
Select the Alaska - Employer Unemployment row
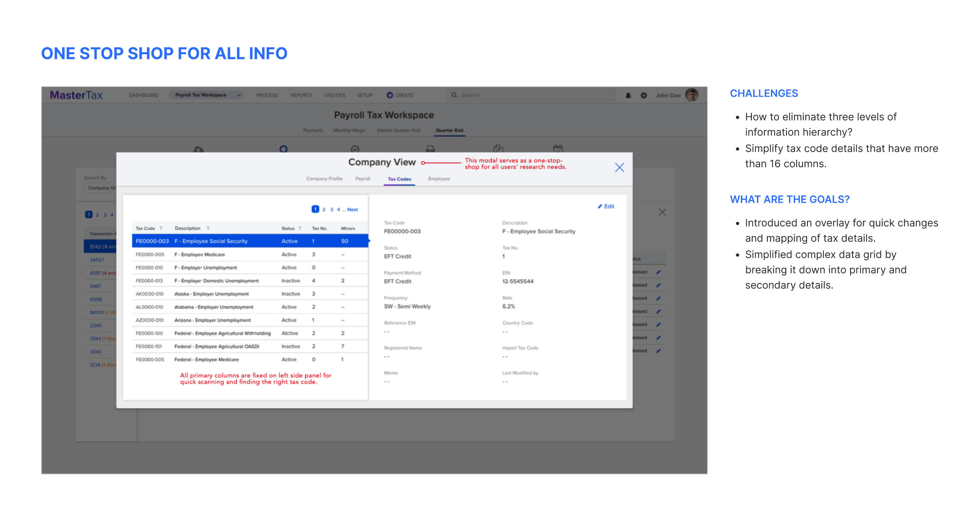click(211, 294)
